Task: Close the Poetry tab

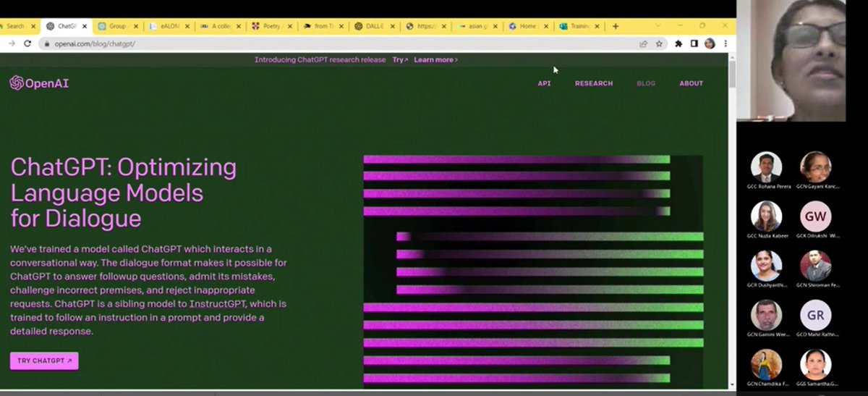Action: coord(290,26)
